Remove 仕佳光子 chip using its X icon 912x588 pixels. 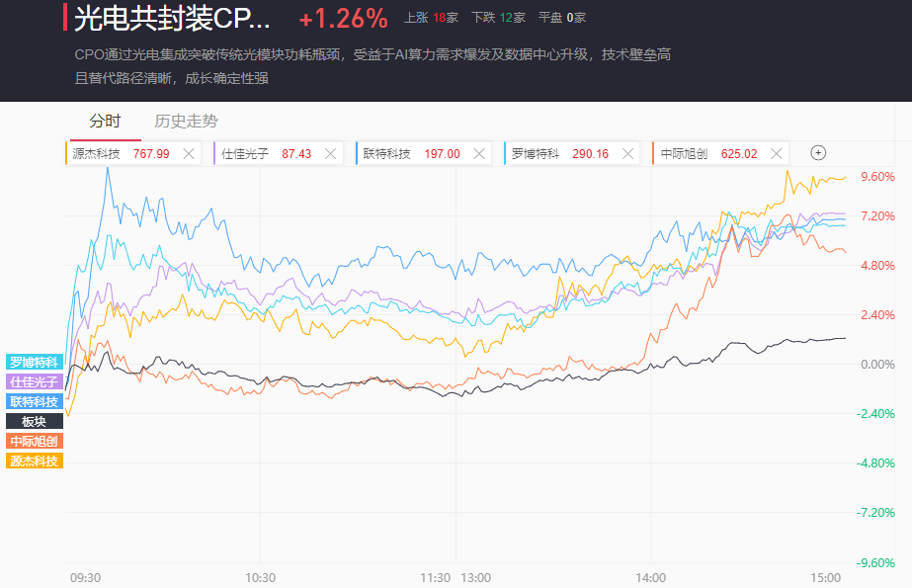pos(331,153)
